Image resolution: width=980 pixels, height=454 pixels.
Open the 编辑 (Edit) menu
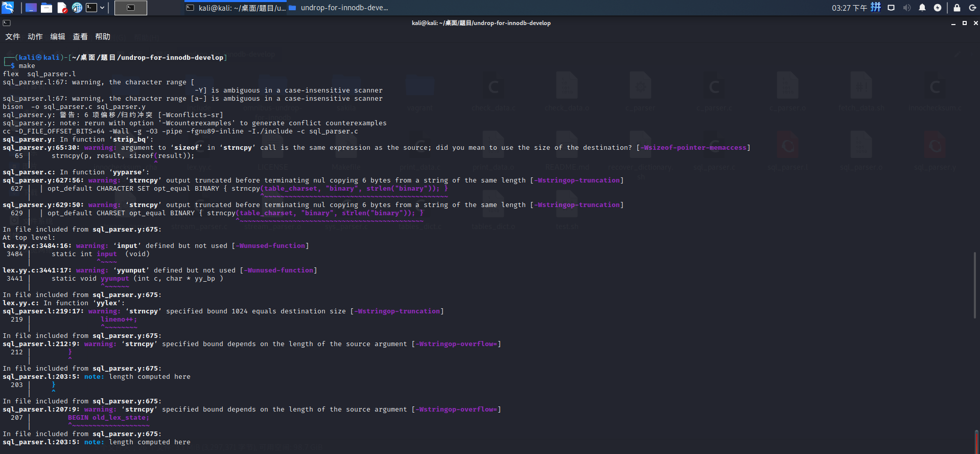(58, 37)
